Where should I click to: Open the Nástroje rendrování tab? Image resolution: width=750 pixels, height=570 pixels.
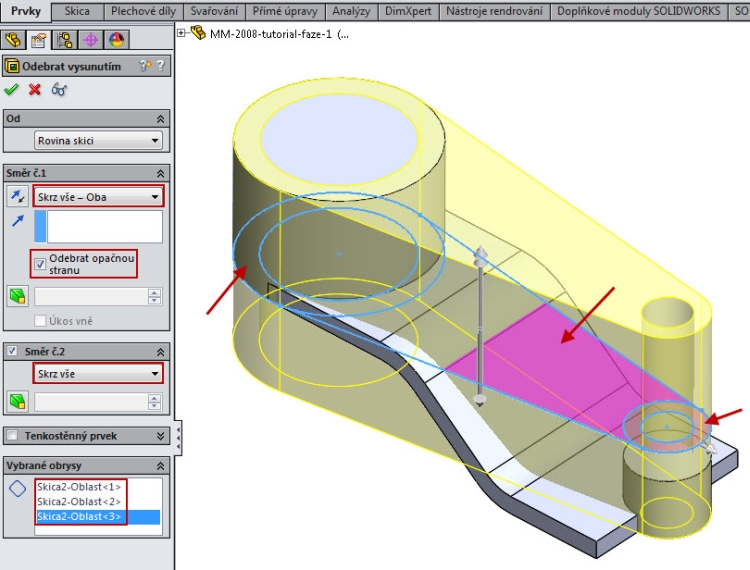495,11
